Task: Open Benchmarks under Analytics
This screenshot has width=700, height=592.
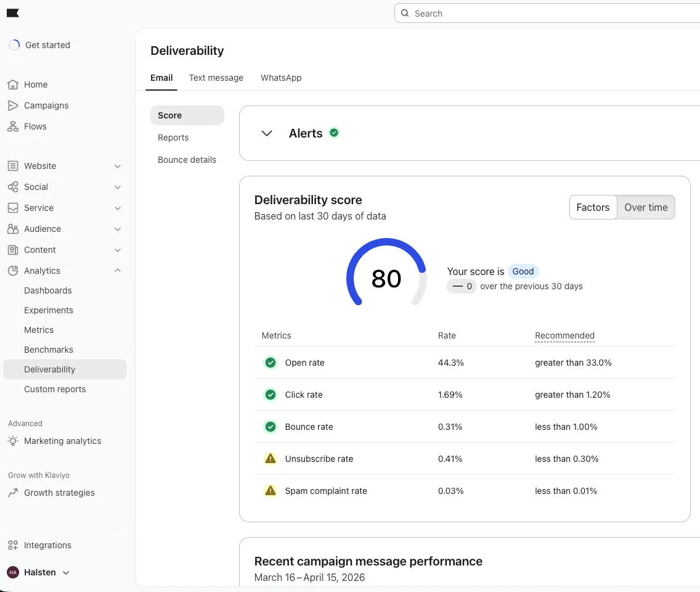Action: [x=49, y=350]
